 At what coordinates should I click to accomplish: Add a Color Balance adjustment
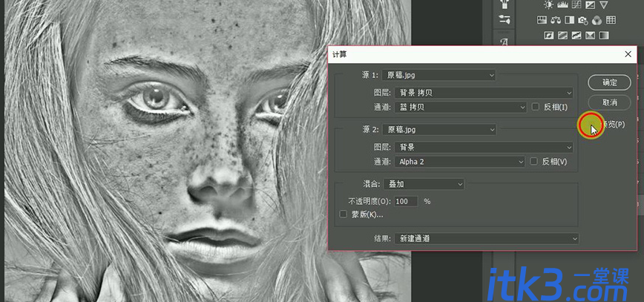click(x=556, y=20)
